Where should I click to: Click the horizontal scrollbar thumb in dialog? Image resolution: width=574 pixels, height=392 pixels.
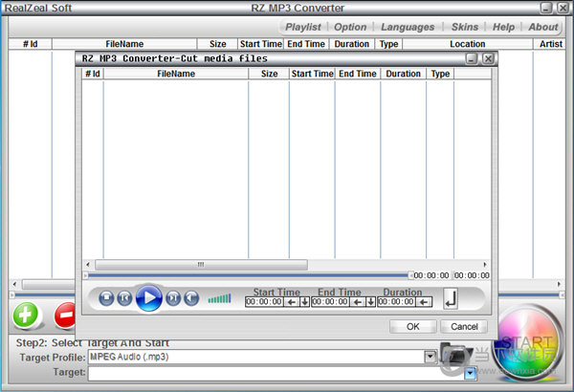[x=201, y=264]
